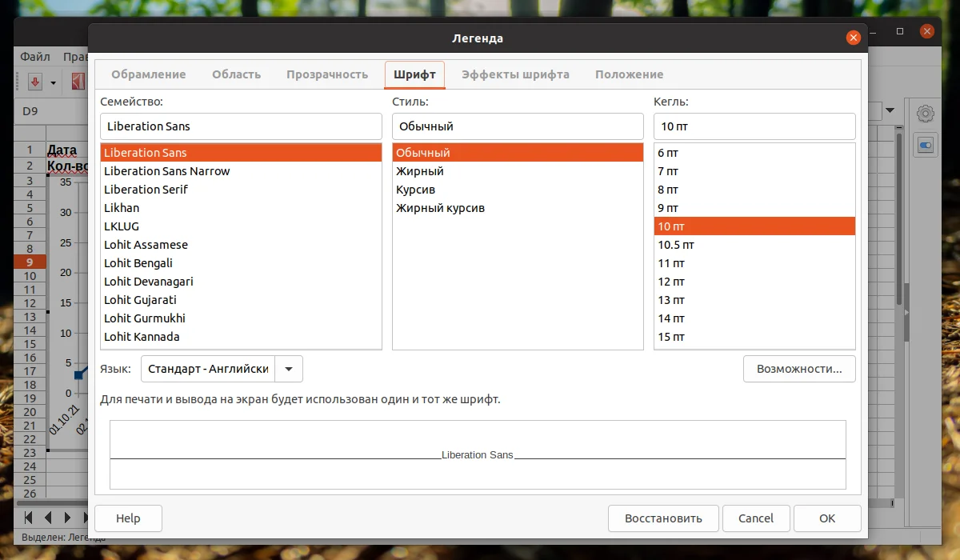The image size is (960, 560).
Task: Switch to the Область tab
Action: tap(236, 74)
